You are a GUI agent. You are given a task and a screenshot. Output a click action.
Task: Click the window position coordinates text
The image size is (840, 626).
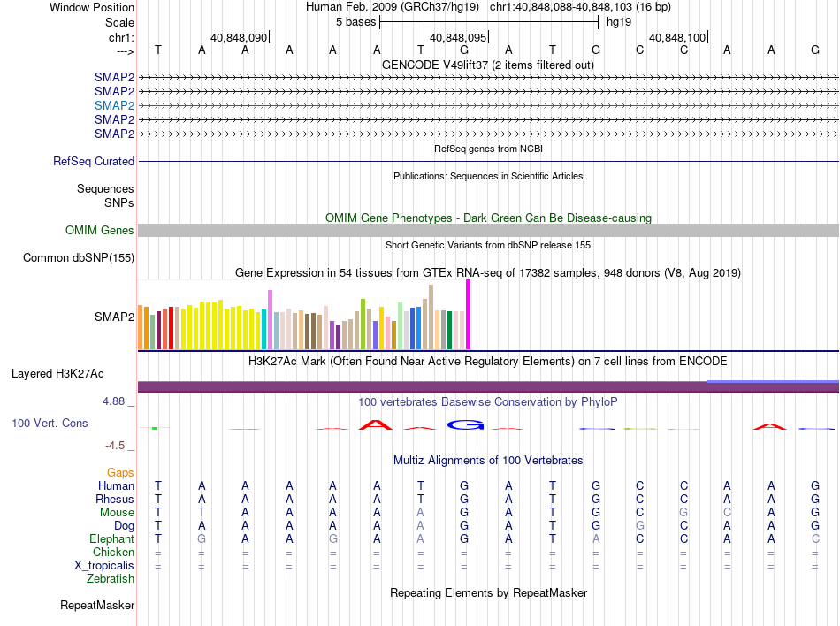(580, 7)
